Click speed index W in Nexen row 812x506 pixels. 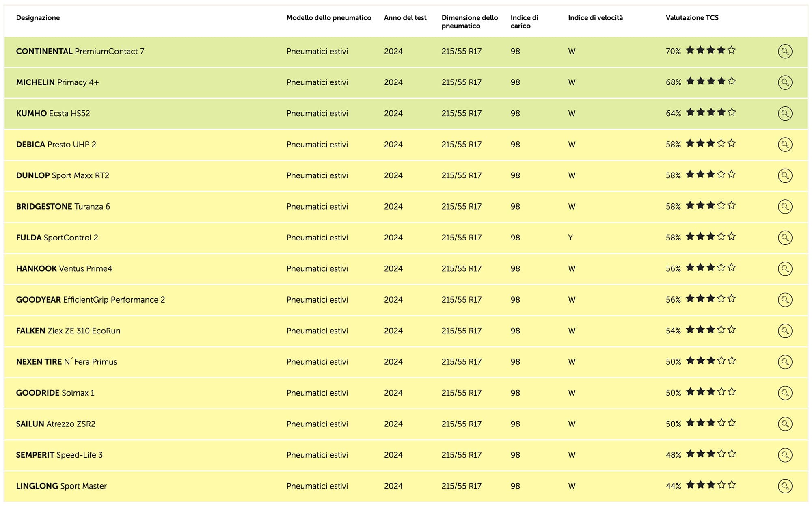pyautogui.click(x=572, y=362)
